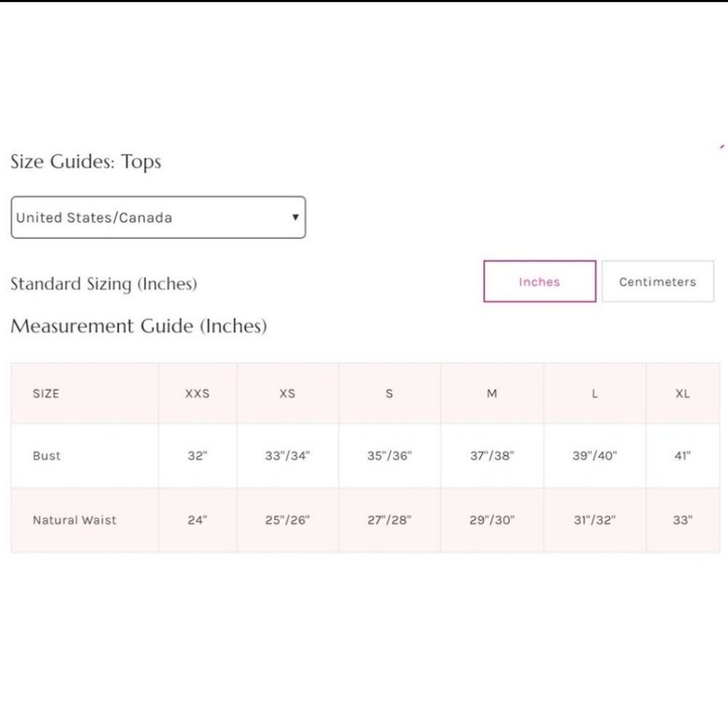Click the Bust row label
Screen dimensions: 728x728
pos(47,456)
